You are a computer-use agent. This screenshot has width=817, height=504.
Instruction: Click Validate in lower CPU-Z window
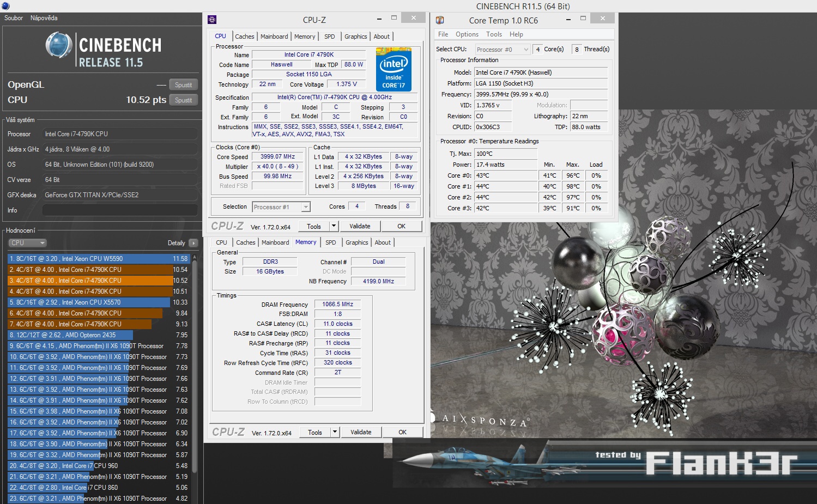tap(361, 432)
